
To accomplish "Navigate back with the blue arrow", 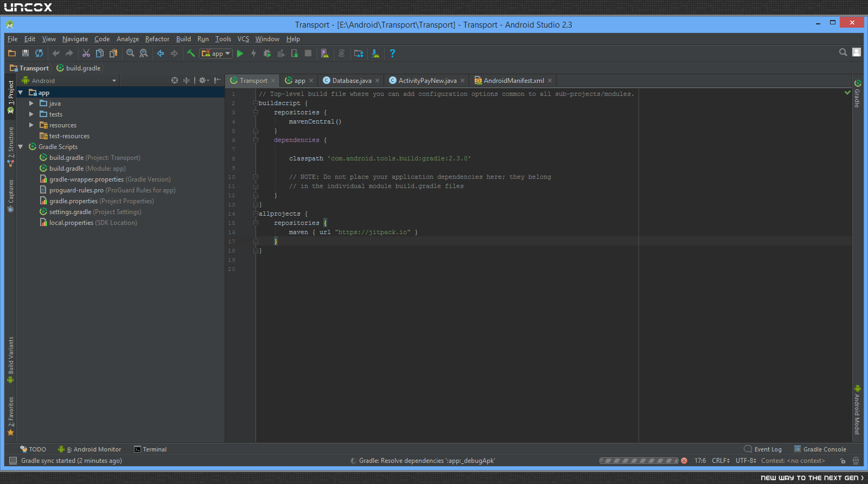I will [161, 53].
